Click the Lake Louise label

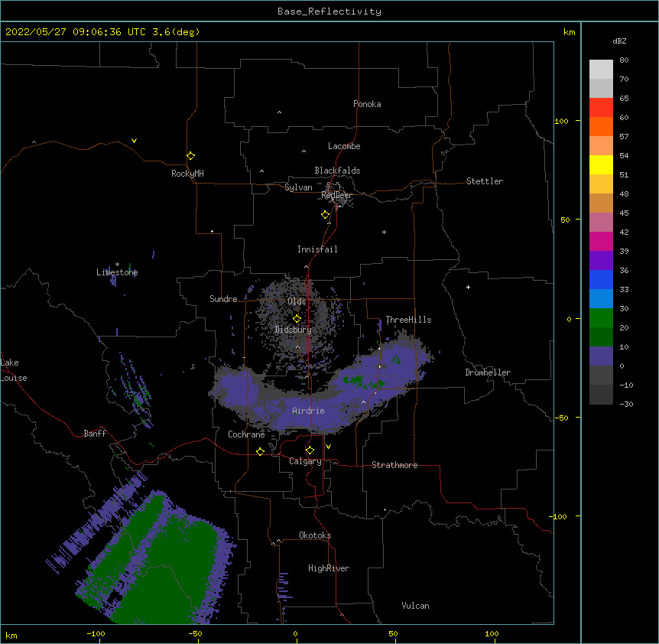coord(14,370)
